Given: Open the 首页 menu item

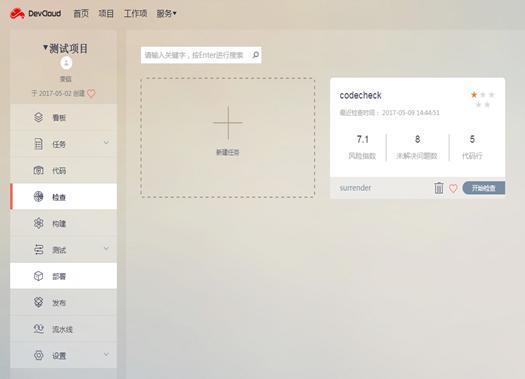Looking at the screenshot, I should pos(81,13).
